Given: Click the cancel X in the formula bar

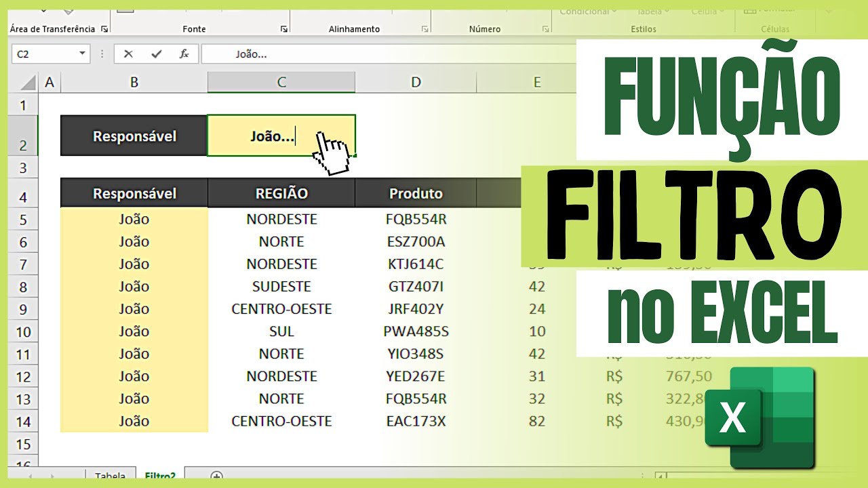Looking at the screenshot, I should 129,54.
